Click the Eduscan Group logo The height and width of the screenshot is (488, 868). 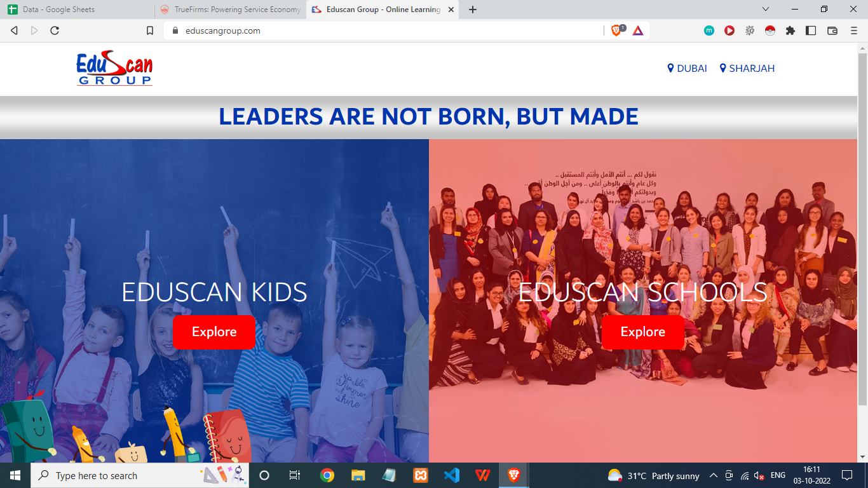pos(114,68)
